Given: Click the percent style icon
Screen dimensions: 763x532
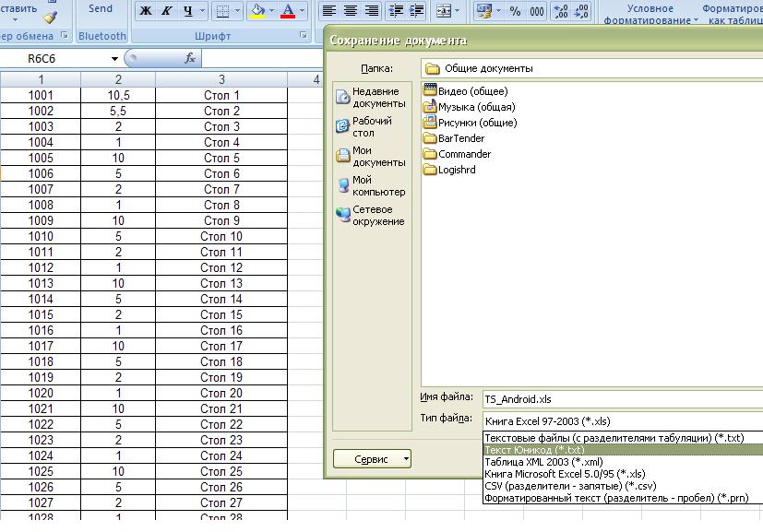Looking at the screenshot, I should point(514,11).
